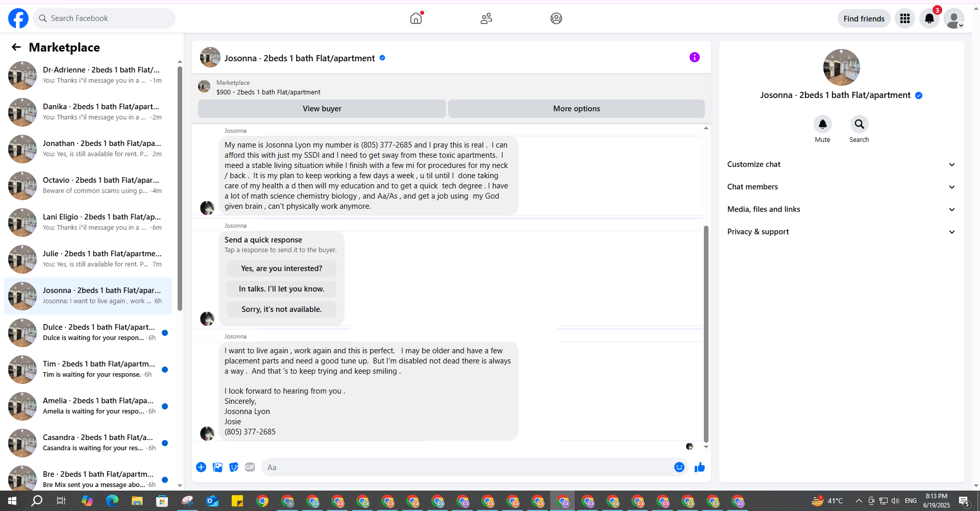Choose a GIF with the GIF icon
This screenshot has height=511, width=980.
[250, 467]
